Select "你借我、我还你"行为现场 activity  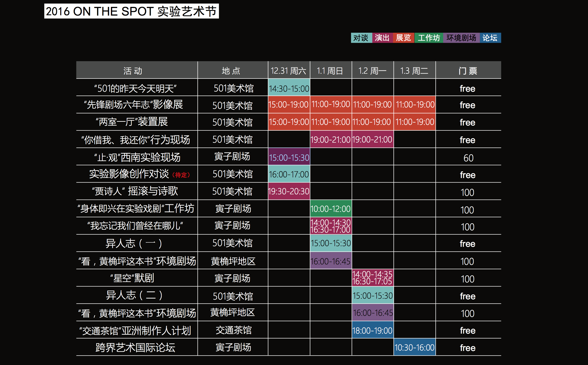tap(136, 140)
